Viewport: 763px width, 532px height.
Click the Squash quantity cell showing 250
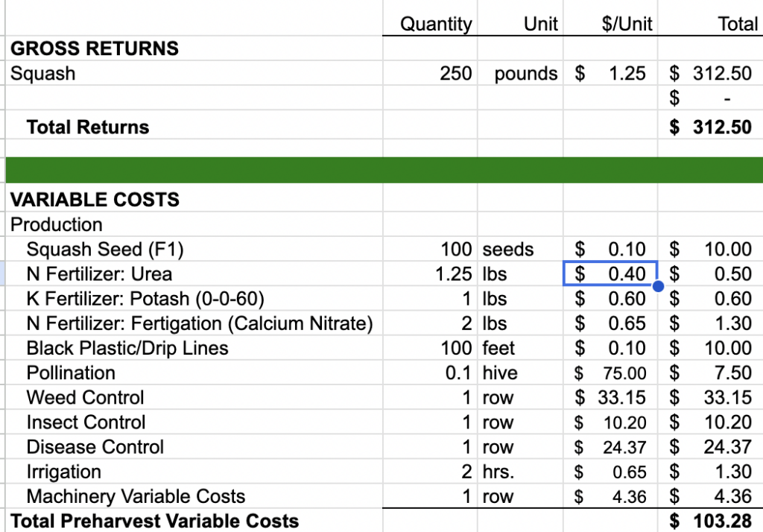(430, 74)
